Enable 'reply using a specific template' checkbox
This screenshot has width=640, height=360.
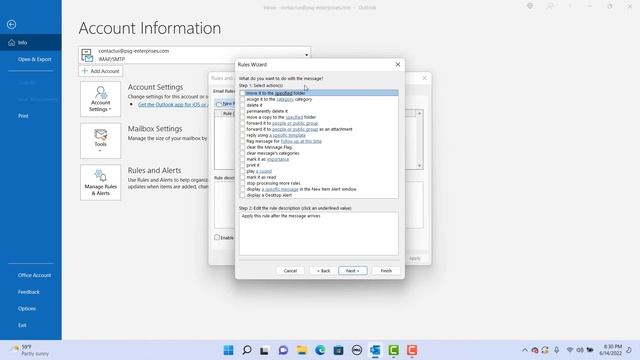242,135
